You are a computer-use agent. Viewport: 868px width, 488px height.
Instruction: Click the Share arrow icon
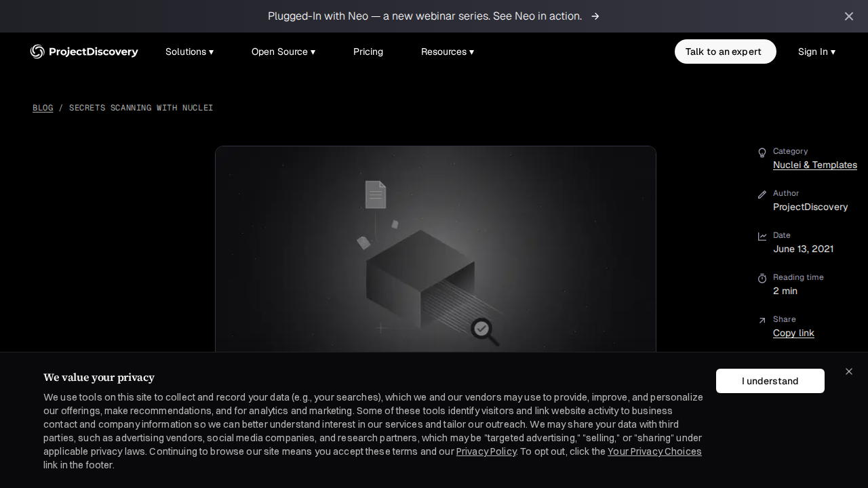tap(762, 321)
